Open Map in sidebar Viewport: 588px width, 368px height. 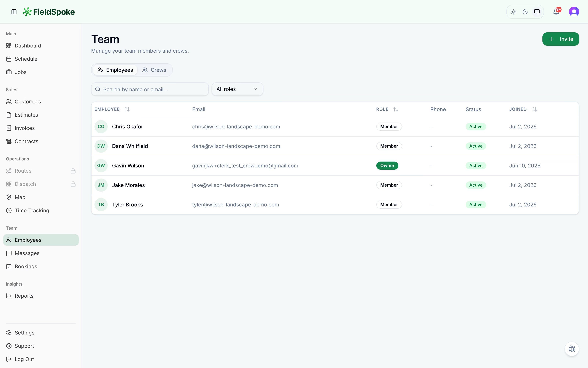click(x=41, y=197)
